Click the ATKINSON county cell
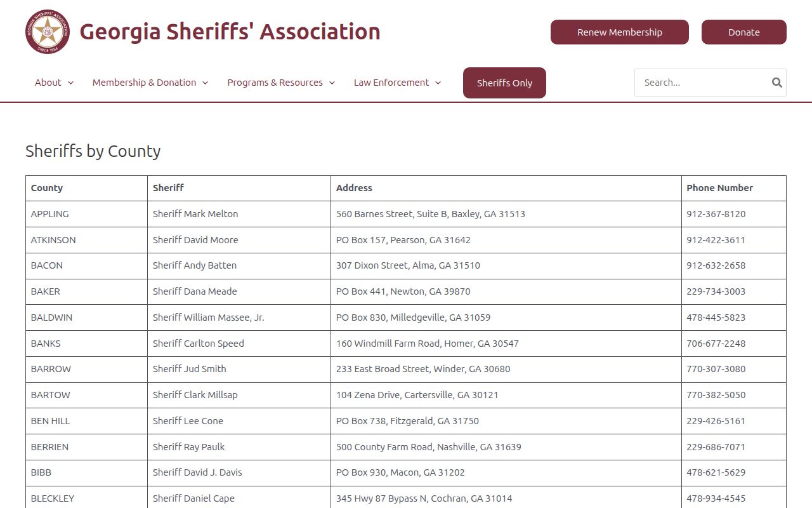The height and width of the screenshot is (508, 812). click(86, 240)
